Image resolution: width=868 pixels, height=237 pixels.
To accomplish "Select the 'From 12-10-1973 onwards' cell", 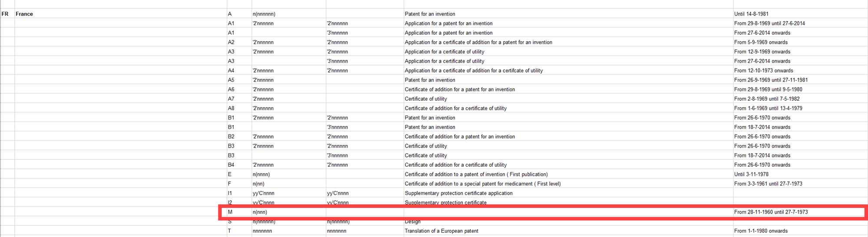I will tap(763, 71).
